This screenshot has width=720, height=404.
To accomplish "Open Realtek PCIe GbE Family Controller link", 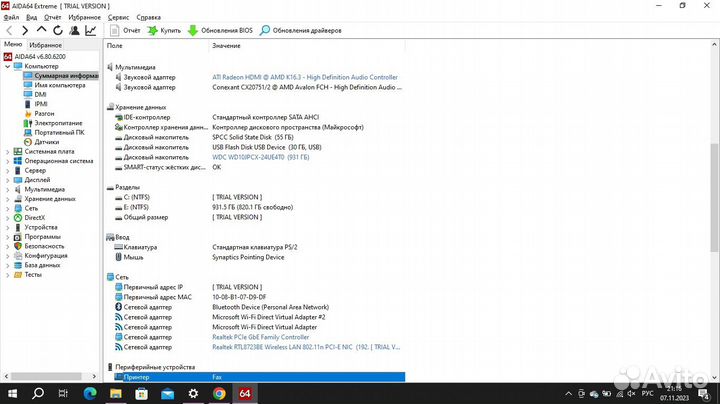I will click(260, 337).
